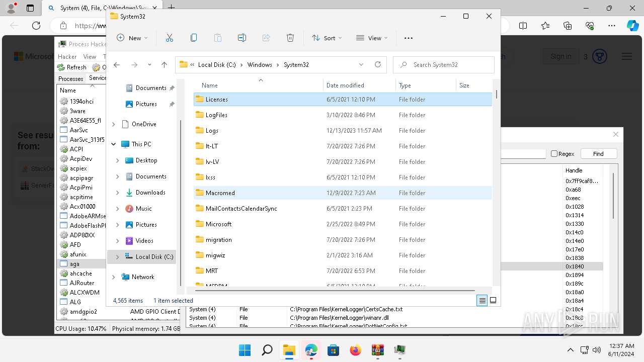Image resolution: width=644 pixels, height=362 pixels.
Task: Click Refresh in Process Hacker toolbar
Action: pos(71,67)
